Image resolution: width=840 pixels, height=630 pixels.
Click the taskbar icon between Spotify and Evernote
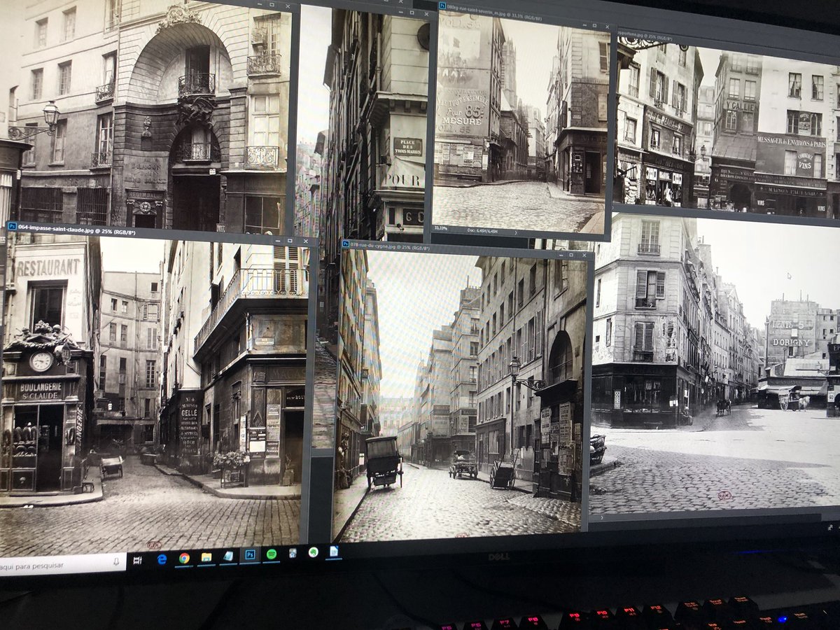tap(293, 553)
